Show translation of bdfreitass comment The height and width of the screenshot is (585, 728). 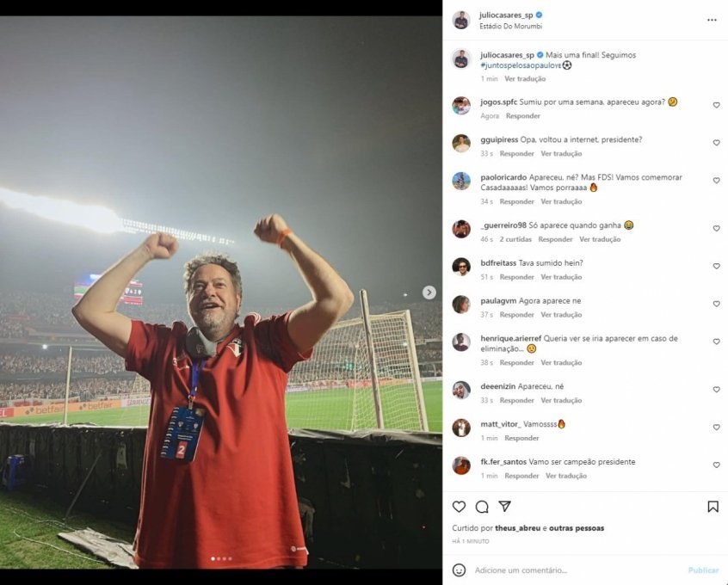point(561,277)
